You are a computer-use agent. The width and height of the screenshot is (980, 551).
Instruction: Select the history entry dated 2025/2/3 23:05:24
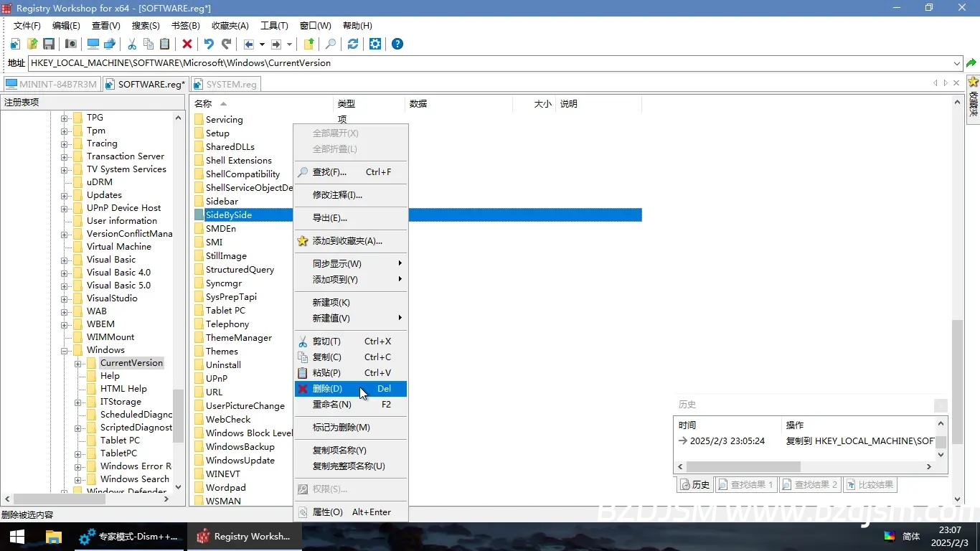click(804, 441)
